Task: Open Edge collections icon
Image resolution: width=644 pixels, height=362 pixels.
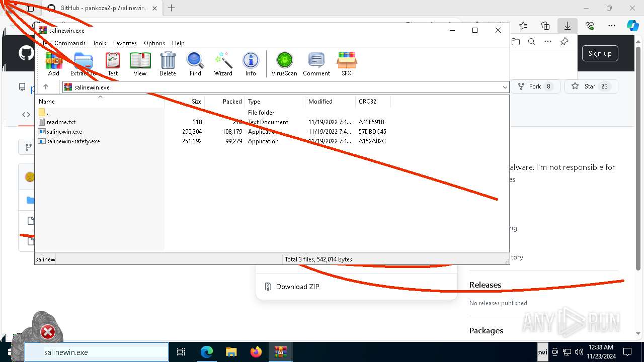Action: click(545, 26)
